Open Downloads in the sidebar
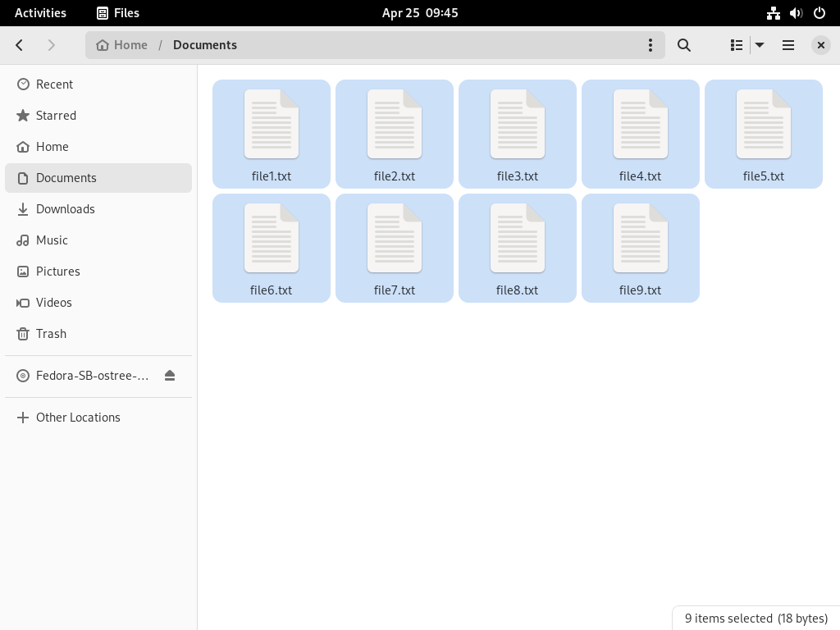The image size is (840, 630). [98, 209]
